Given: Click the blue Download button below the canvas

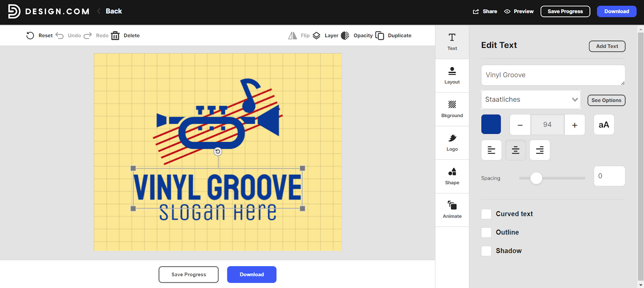Looking at the screenshot, I should coord(252,274).
